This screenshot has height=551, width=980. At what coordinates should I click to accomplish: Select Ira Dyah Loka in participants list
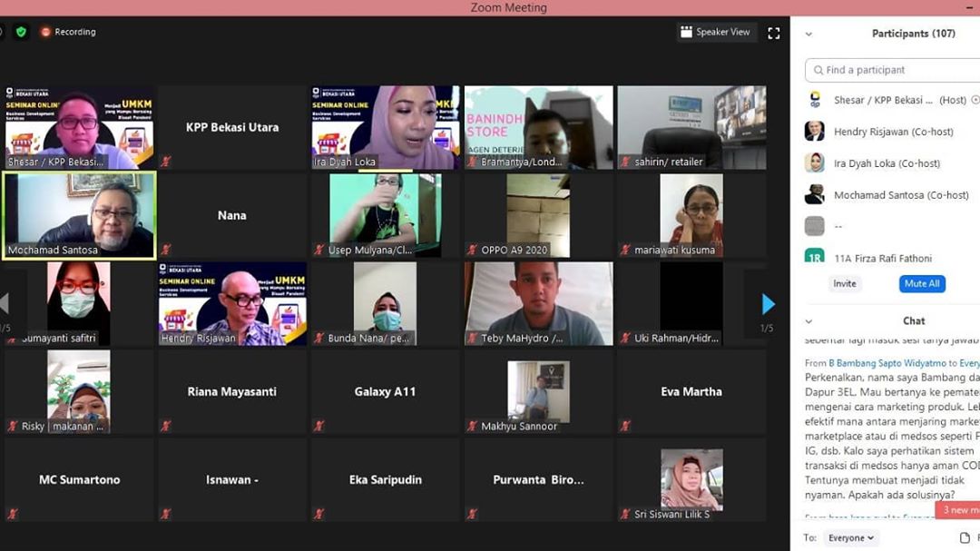(887, 163)
